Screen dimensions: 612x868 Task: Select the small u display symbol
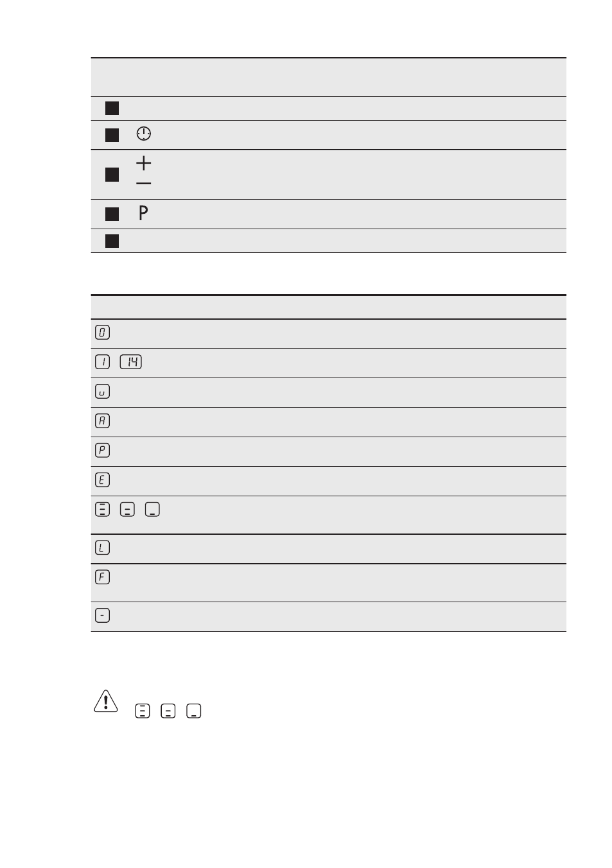102,392
